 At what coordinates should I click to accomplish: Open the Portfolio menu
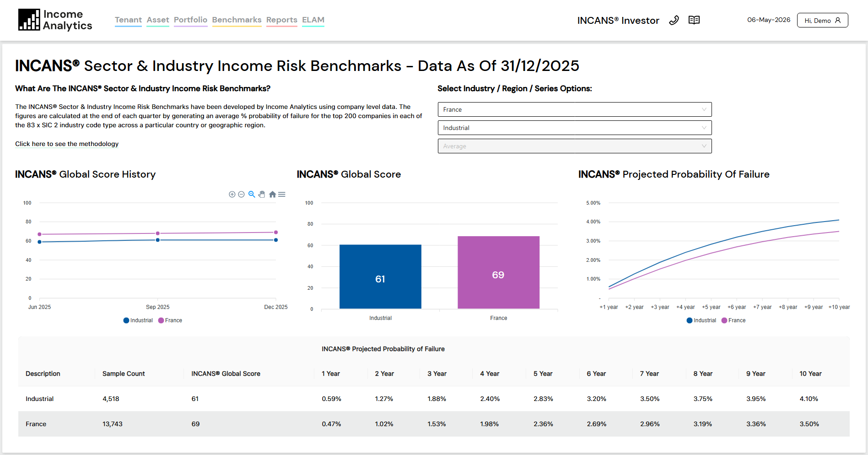pos(190,20)
